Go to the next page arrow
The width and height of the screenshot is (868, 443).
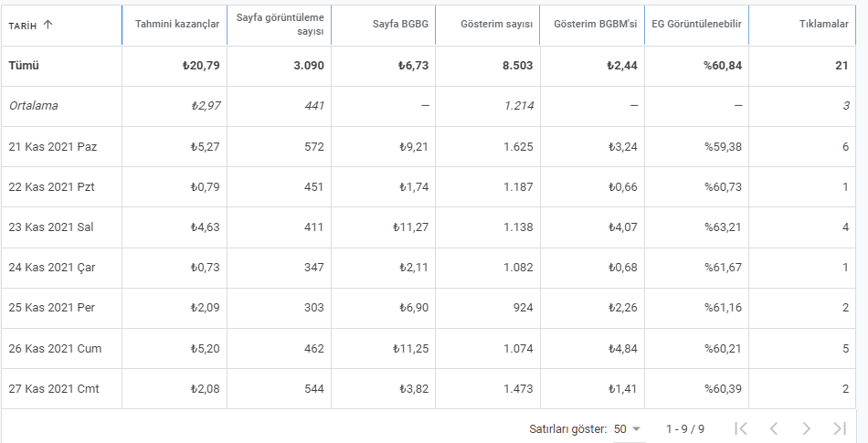(807, 428)
